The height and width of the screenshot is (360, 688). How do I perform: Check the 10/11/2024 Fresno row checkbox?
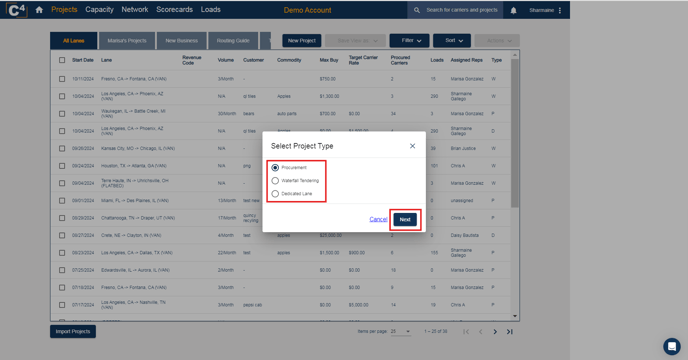pyautogui.click(x=62, y=79)
